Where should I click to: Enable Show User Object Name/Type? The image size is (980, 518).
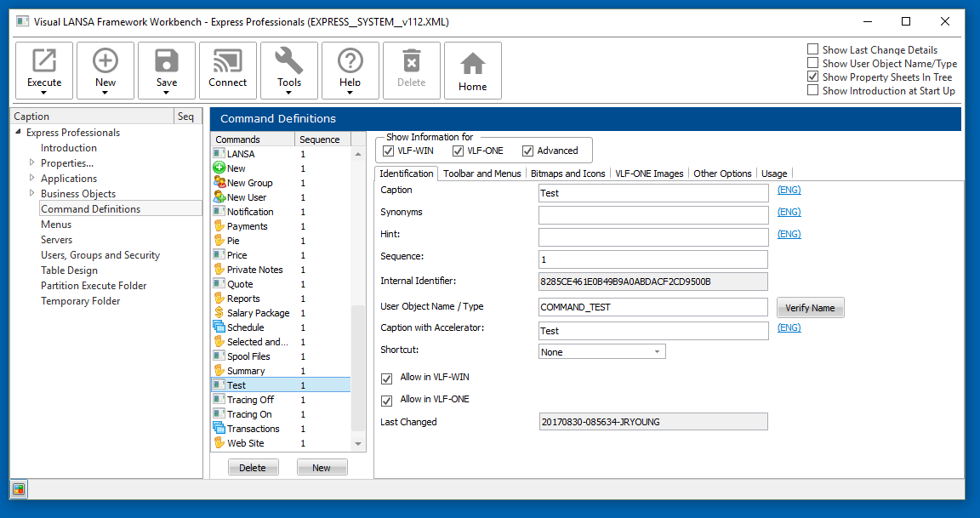click(812, 63)
